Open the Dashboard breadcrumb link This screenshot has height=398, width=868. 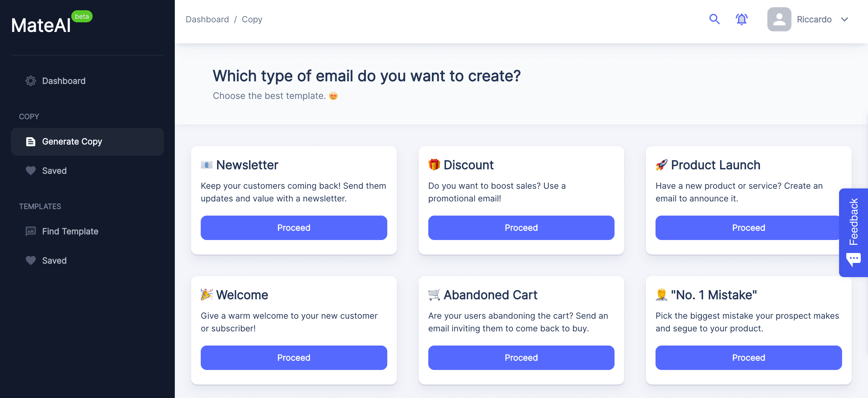[x=207, y=20]
